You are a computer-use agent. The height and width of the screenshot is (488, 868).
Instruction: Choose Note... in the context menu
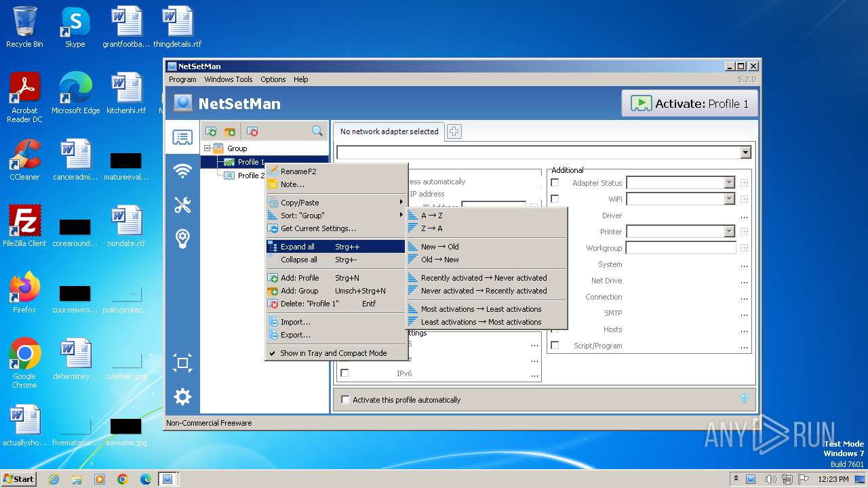coord(336,184)
